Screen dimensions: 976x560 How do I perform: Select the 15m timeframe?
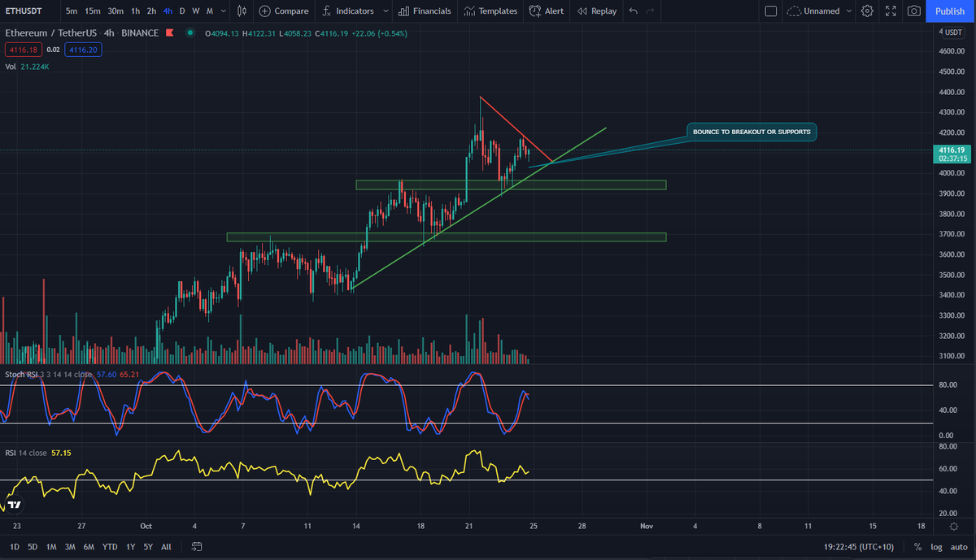(x=93, y=11)
